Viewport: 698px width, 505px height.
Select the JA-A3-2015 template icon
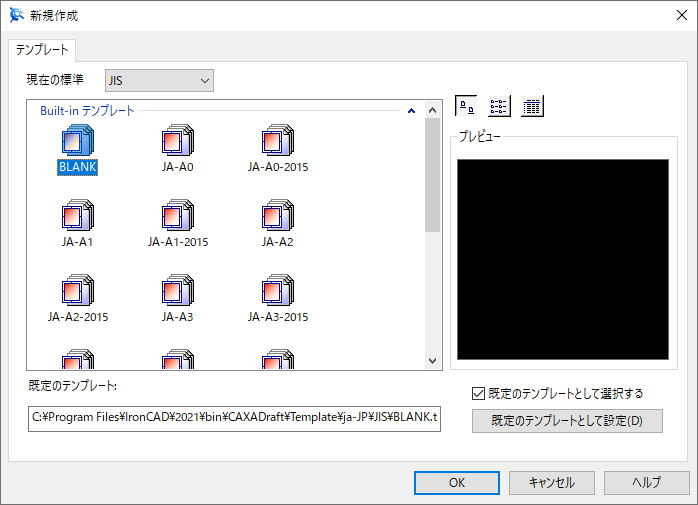tap(278, 290)
